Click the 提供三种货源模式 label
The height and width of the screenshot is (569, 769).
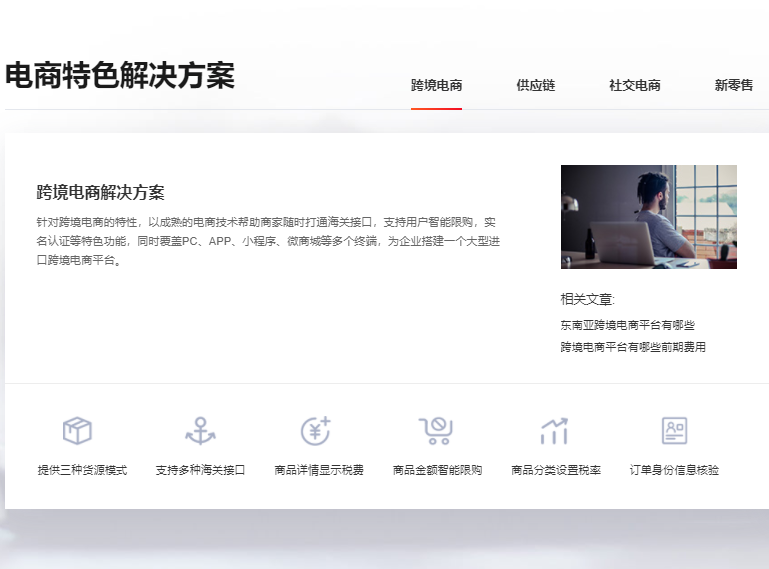point(82,470)
